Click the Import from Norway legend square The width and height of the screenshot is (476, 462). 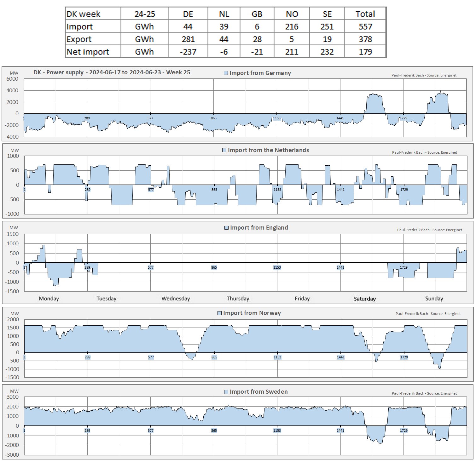(220, 313)
